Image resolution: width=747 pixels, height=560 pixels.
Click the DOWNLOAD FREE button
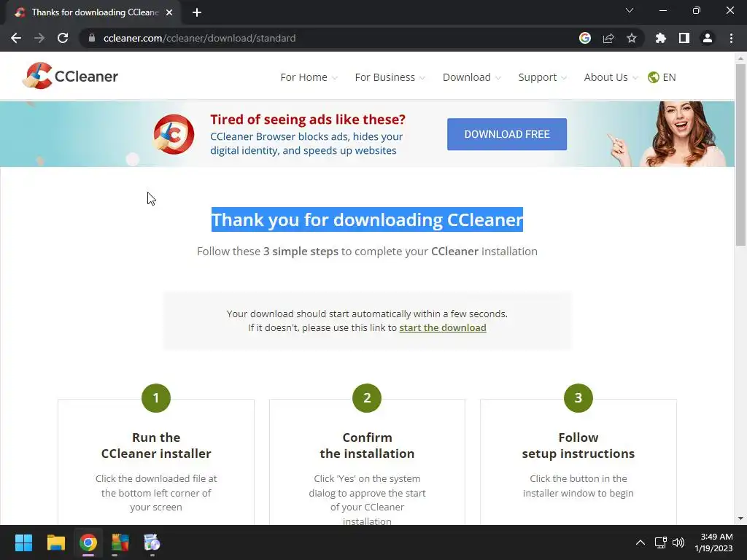point(507,134)
